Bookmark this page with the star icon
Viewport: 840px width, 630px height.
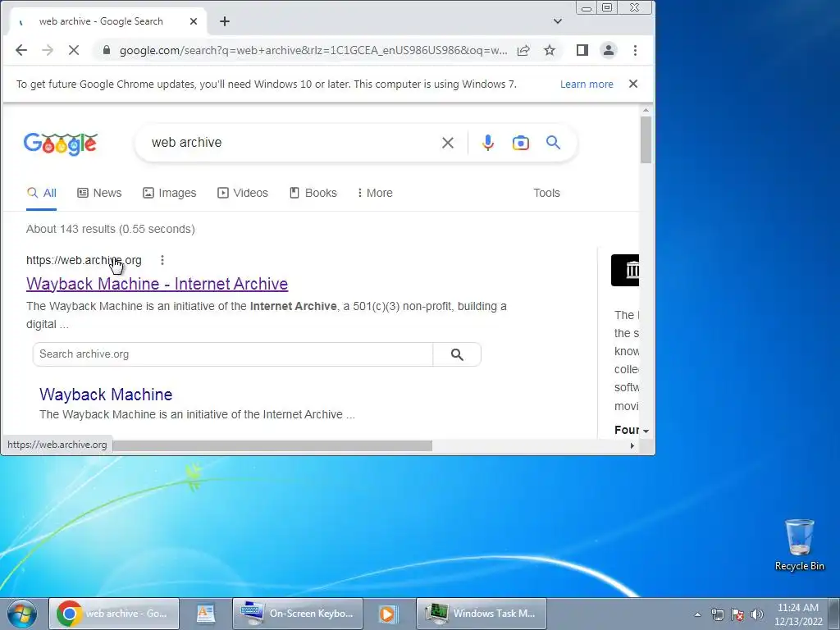(x=550, y=50)
